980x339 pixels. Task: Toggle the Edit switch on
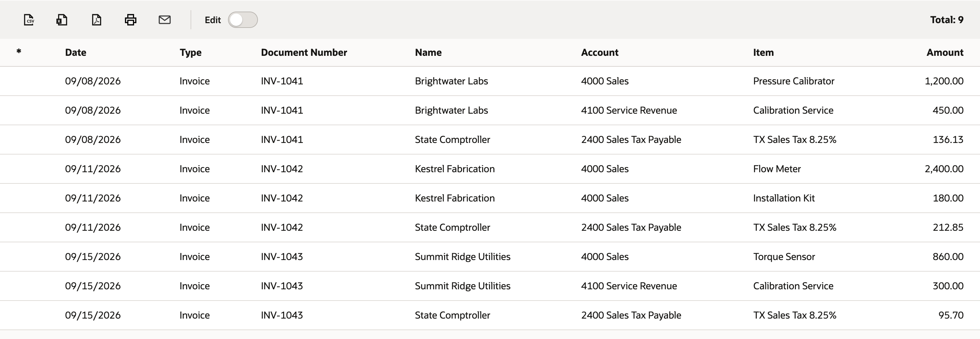coord(243,20)
